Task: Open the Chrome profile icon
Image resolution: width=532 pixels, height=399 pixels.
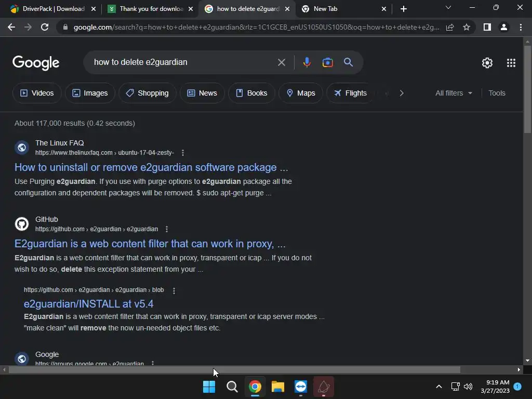Action: tap(504, 27)
